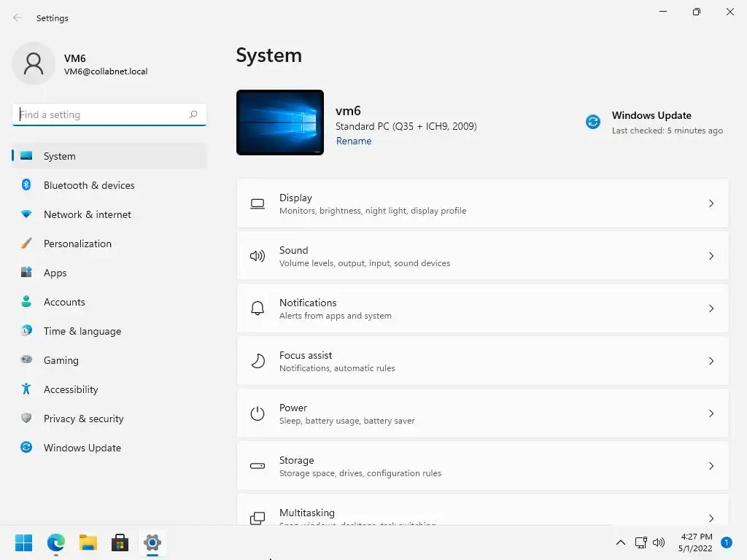This screenshot has height=560, width=747.
Task: Open the Network & internet label
Action: click(88, 214)
